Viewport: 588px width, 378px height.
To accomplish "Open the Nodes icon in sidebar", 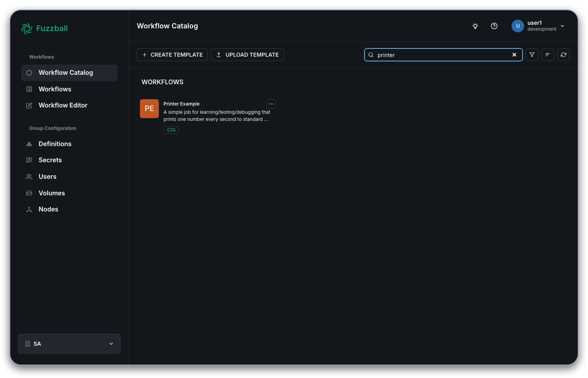I will click(29, 209).
